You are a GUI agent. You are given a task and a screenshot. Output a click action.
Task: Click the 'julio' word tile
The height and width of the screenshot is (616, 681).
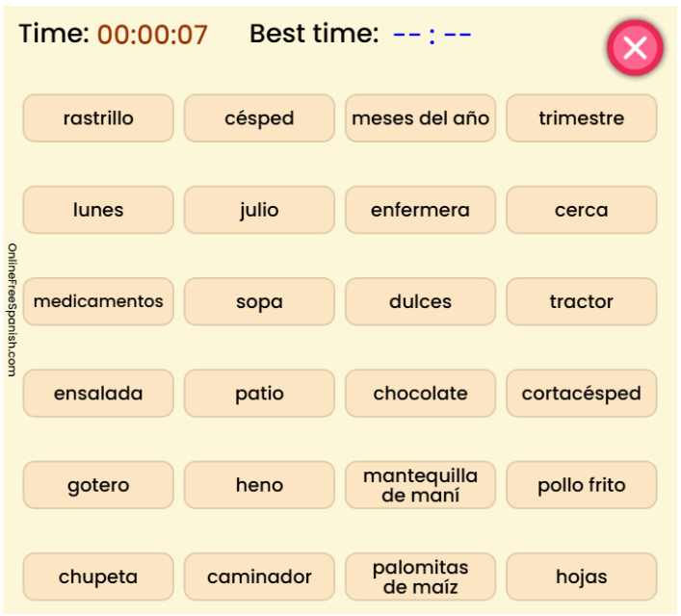tap(259, 210)
